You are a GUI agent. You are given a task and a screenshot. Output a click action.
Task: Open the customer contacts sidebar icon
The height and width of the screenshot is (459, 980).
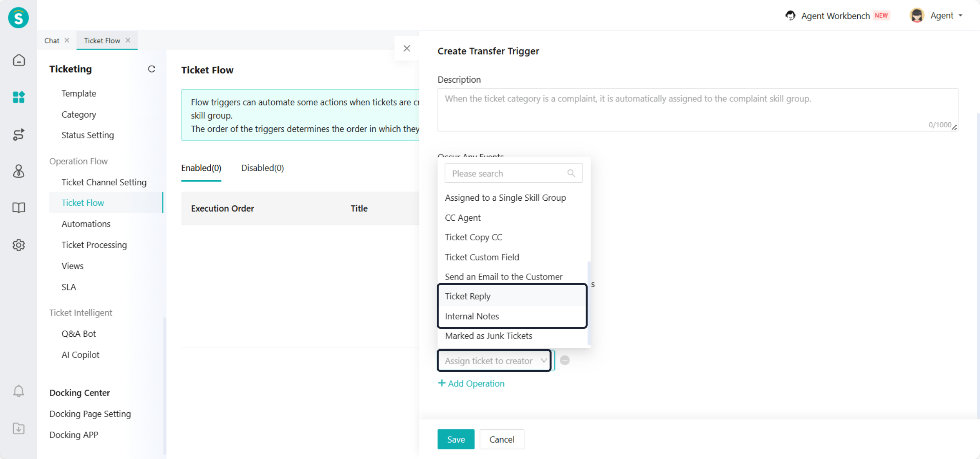(18, 171)
